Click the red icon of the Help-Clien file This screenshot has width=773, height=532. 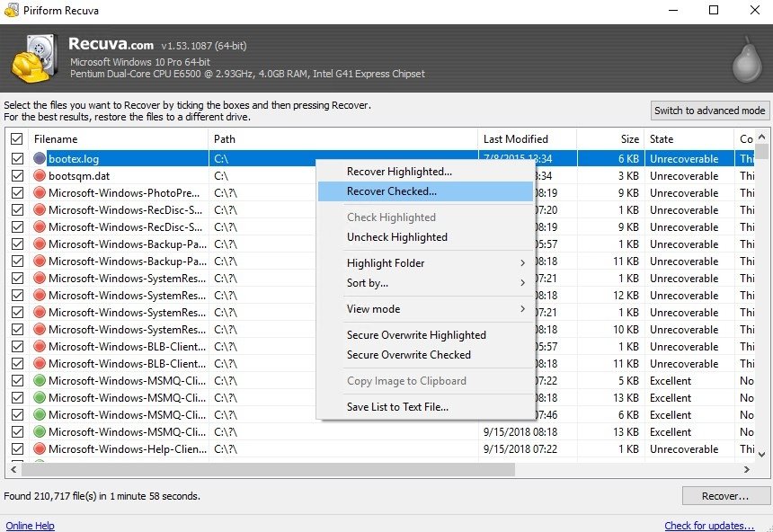point(40,448)
